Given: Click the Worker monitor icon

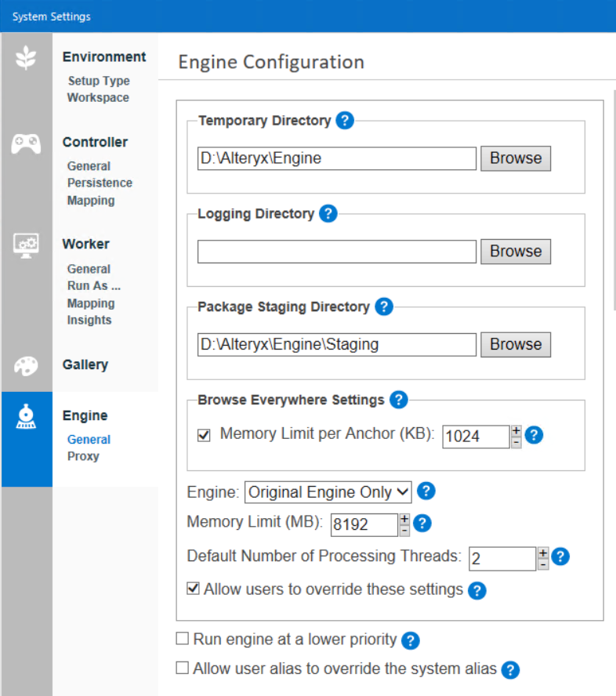Looking at the screenshot, I should (27, 244).
